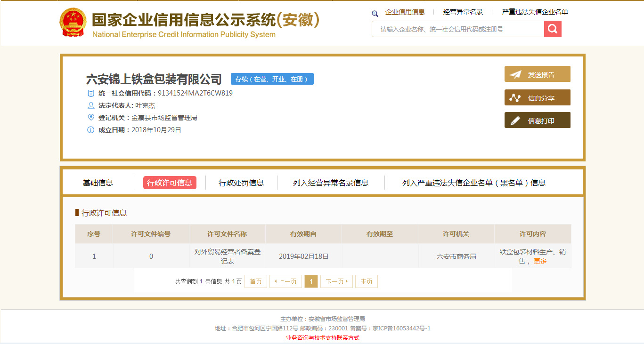Screen dimensions: 644x344
Task: Click the 对外贸易经营者备案登记表 cell
Action: [x=228, y=256]
